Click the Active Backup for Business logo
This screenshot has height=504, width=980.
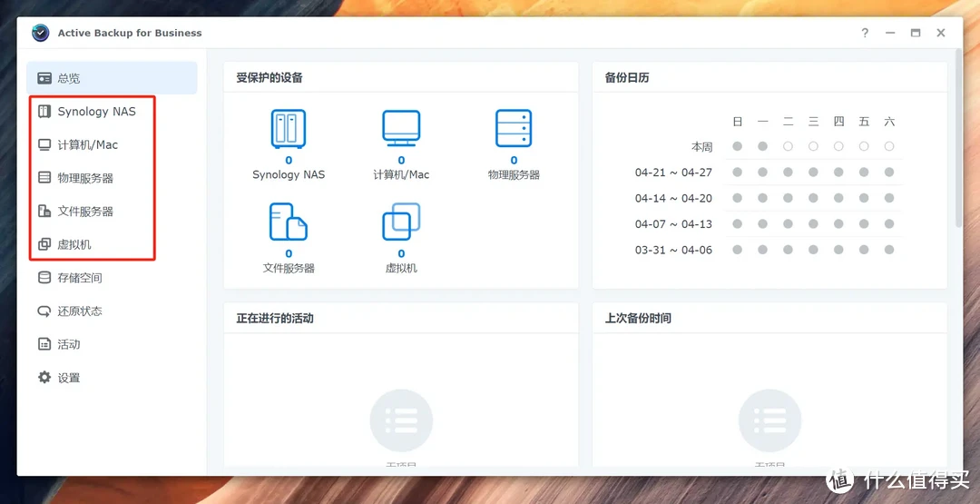(x=41, y=34)
